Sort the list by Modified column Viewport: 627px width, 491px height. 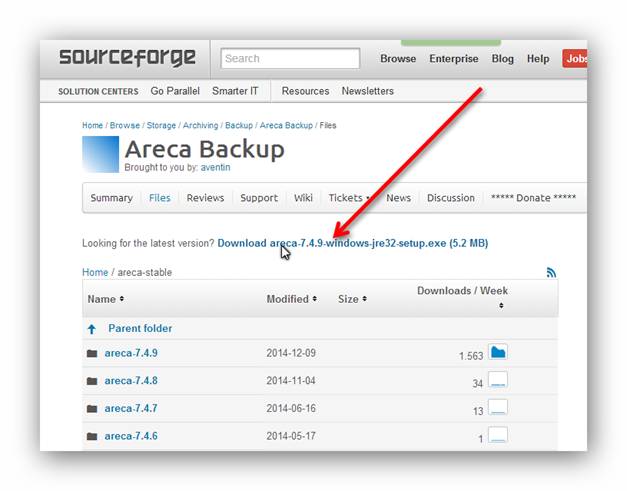[x=292, y=299]
